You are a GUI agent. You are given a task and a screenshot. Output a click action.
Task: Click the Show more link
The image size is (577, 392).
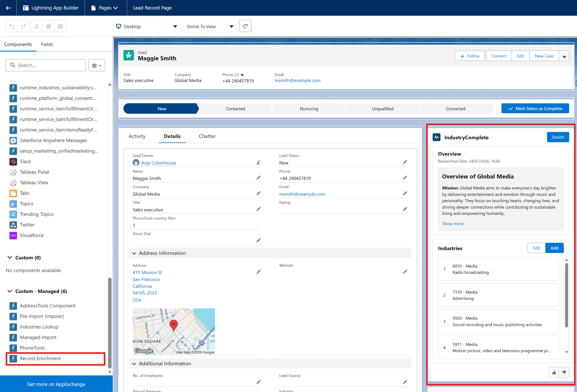[x=452, y=224]
